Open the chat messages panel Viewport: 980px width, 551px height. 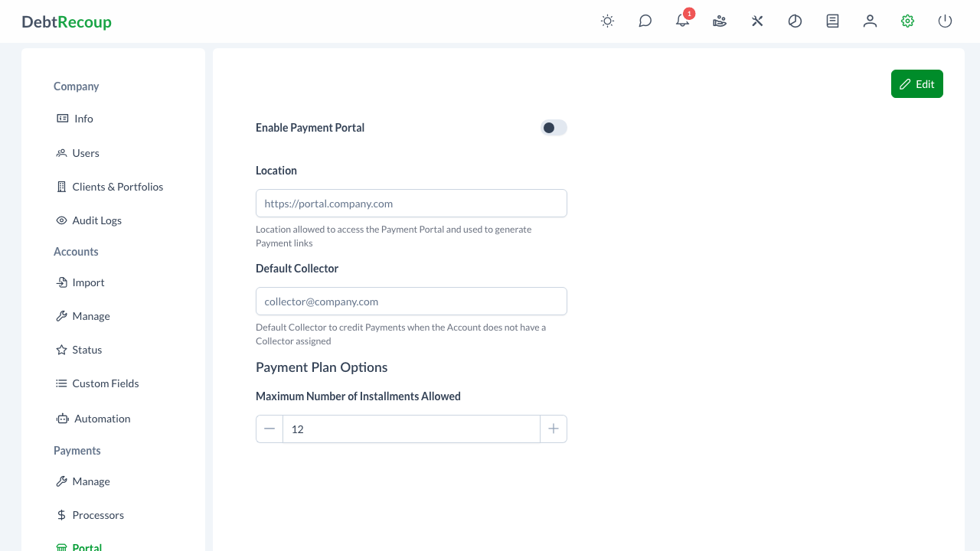tap(645, 21)
